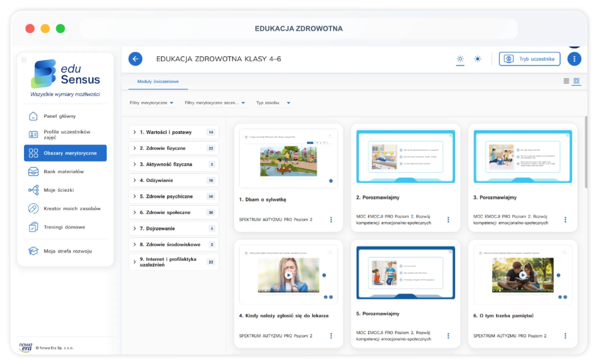
Task: Select the filled sun brightness icon
Action: point(477,59)
